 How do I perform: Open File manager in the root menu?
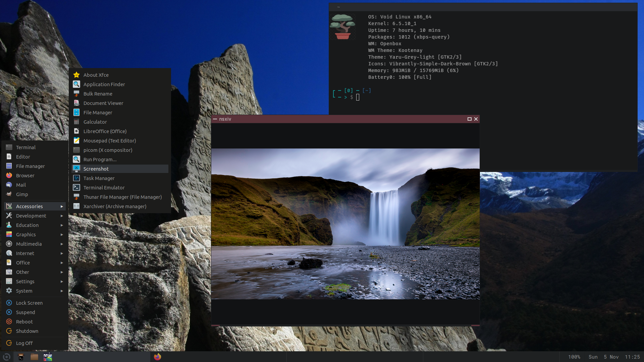point(35,166)
